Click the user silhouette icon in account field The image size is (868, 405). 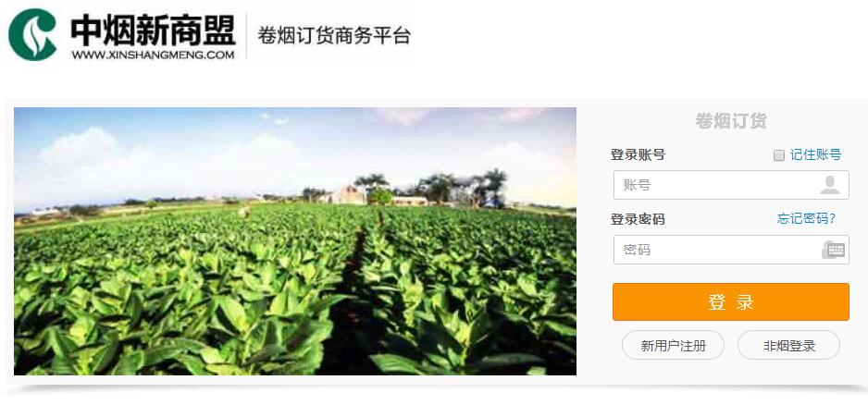(830, 185)
